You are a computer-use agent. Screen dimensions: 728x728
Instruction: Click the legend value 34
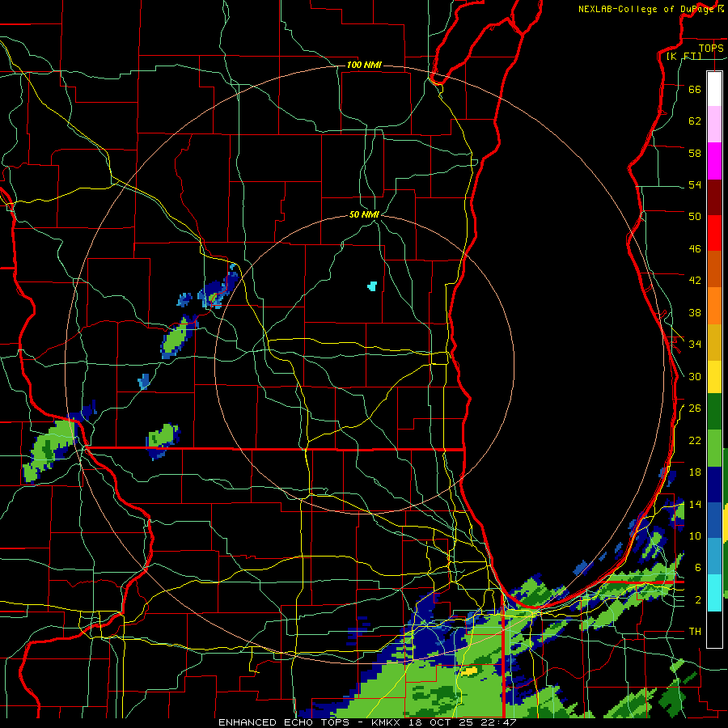[x=695, y=345]
